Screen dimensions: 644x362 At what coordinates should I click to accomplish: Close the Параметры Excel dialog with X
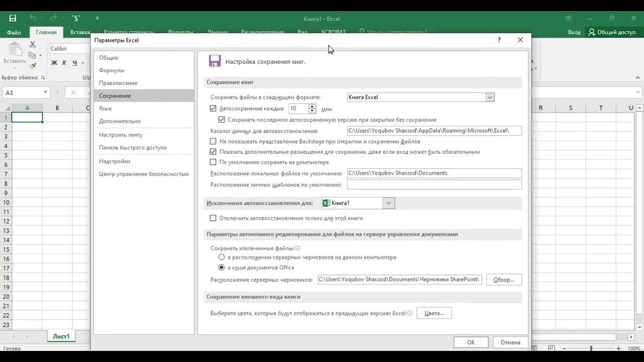[x=520, y=40]
